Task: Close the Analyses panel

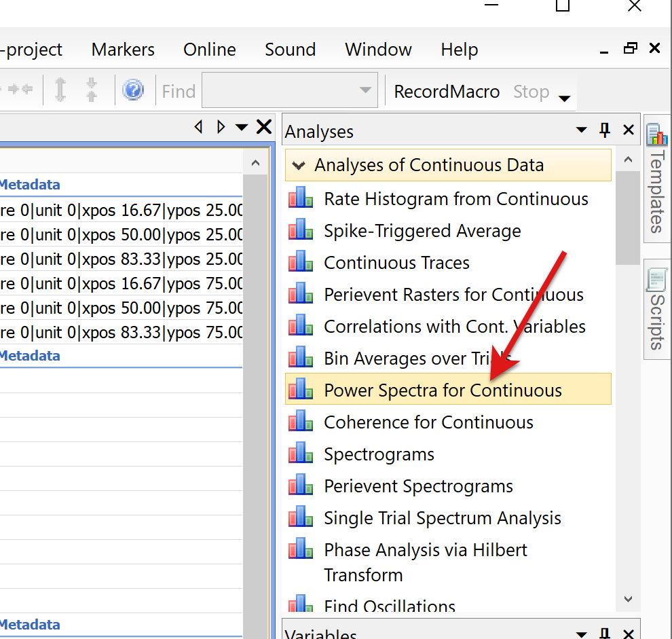Action: pyautogui.click(x=629, y=130)
